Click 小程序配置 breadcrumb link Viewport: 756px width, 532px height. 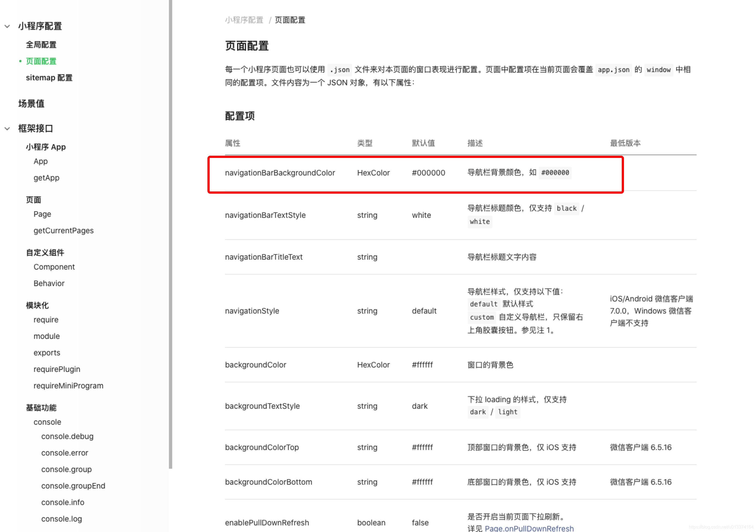point(244,20)
